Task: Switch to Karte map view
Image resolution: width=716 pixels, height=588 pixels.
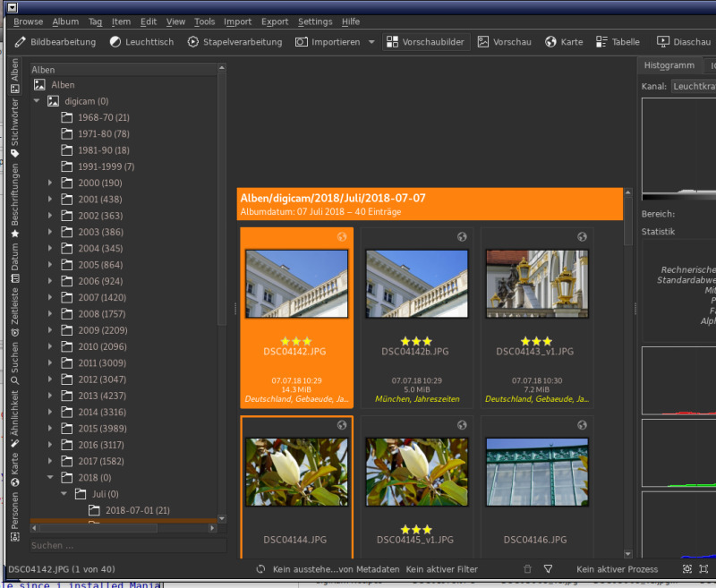Action: pyautogui.click(x=564, y=42)
